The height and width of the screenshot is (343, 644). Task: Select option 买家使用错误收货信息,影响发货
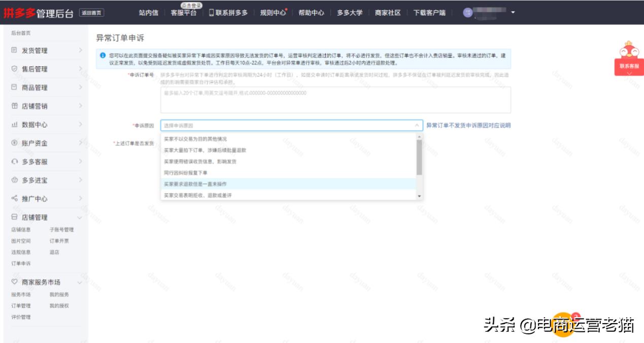288,162
